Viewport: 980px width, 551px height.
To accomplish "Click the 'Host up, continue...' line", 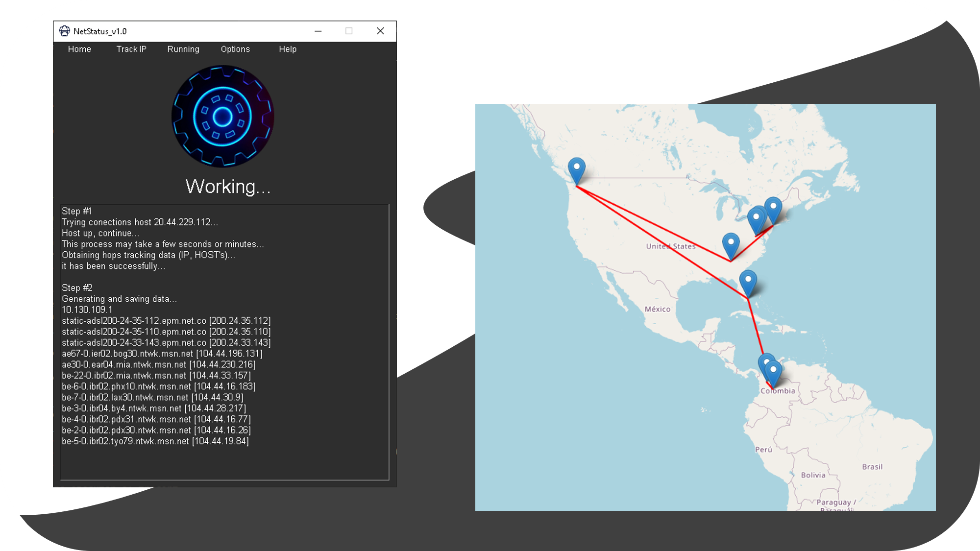I will (100, 233).
